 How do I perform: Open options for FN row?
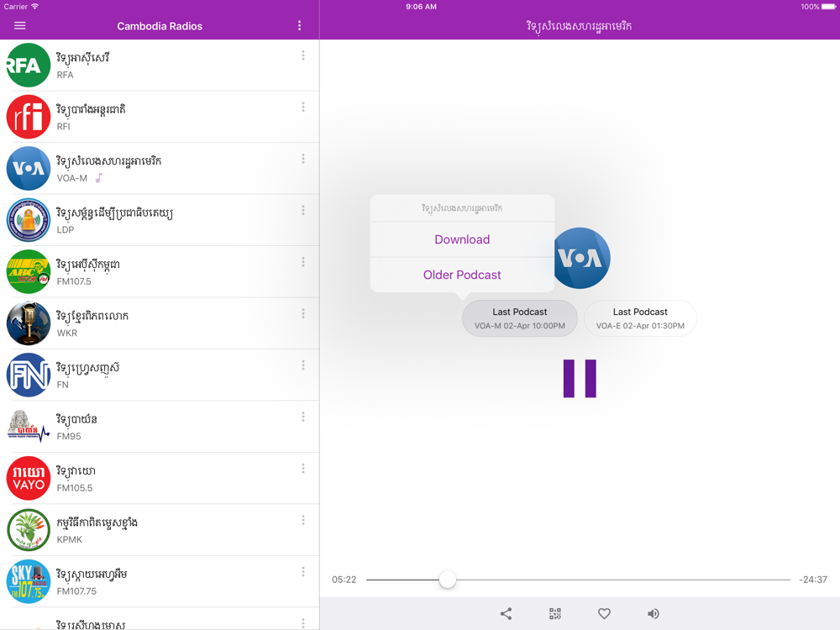(x=303, y=365)
